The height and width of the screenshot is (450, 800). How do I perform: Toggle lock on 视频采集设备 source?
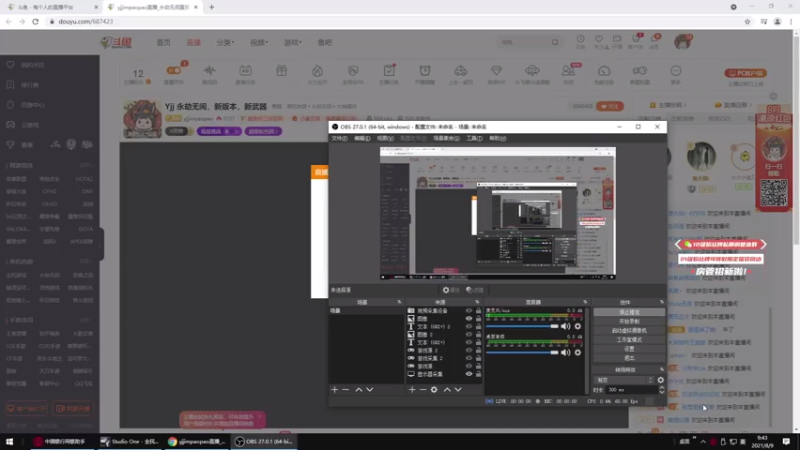coord(478,310)
